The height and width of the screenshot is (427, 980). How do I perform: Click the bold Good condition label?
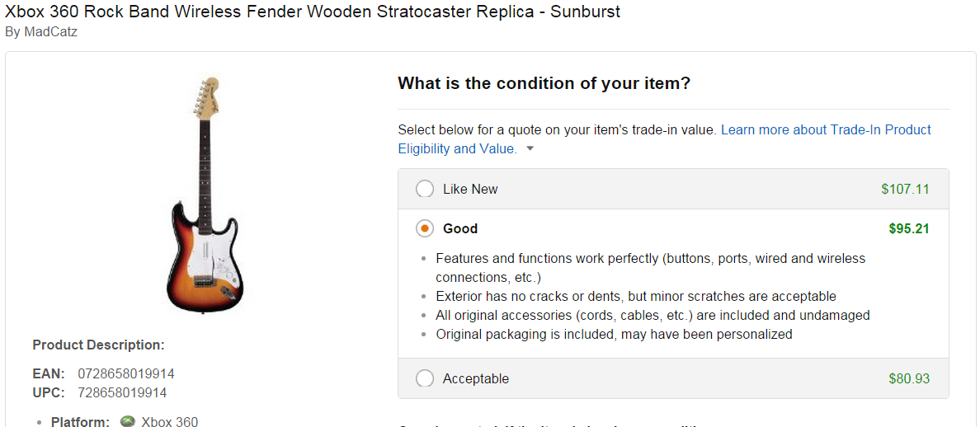[460, 228]
